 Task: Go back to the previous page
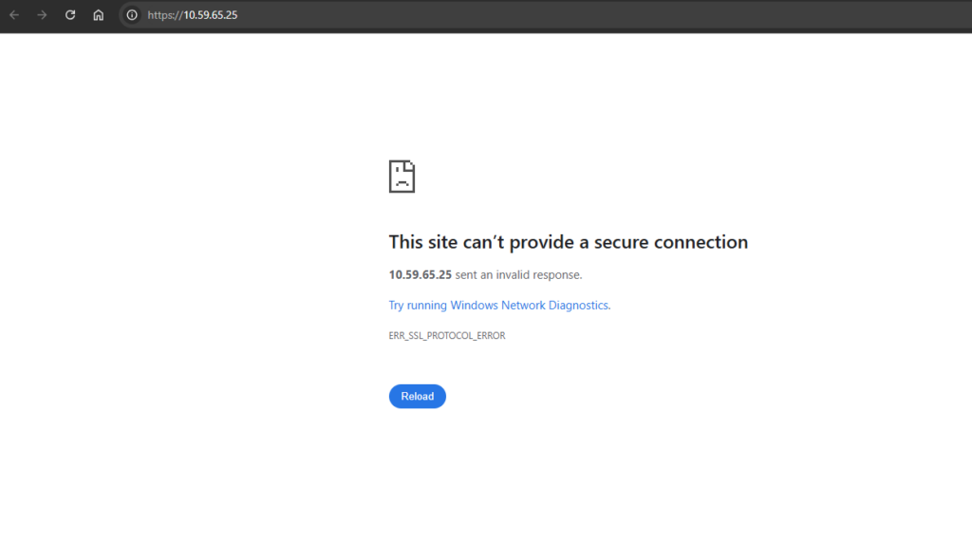pos(14,15)
